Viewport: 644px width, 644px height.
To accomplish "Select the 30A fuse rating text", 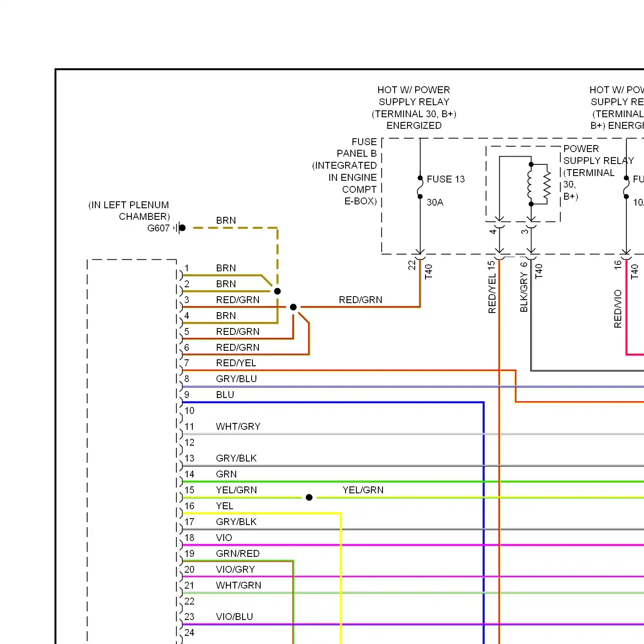I will [x=435, y=202].
